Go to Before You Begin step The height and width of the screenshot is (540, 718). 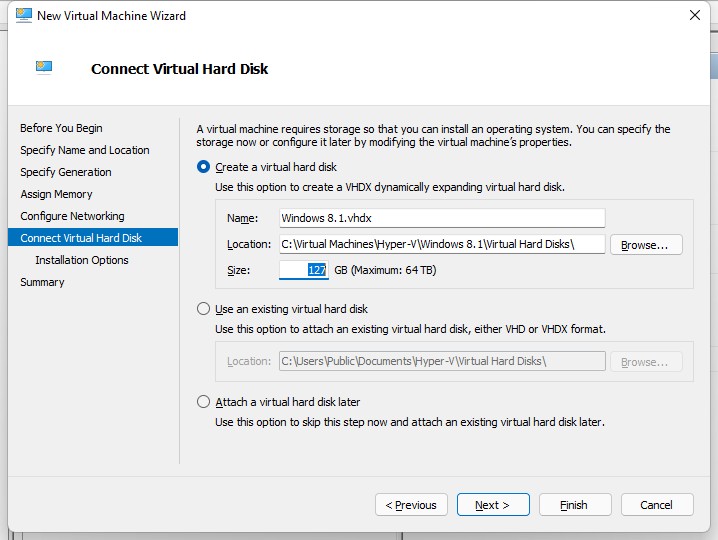tap(61, 128)
